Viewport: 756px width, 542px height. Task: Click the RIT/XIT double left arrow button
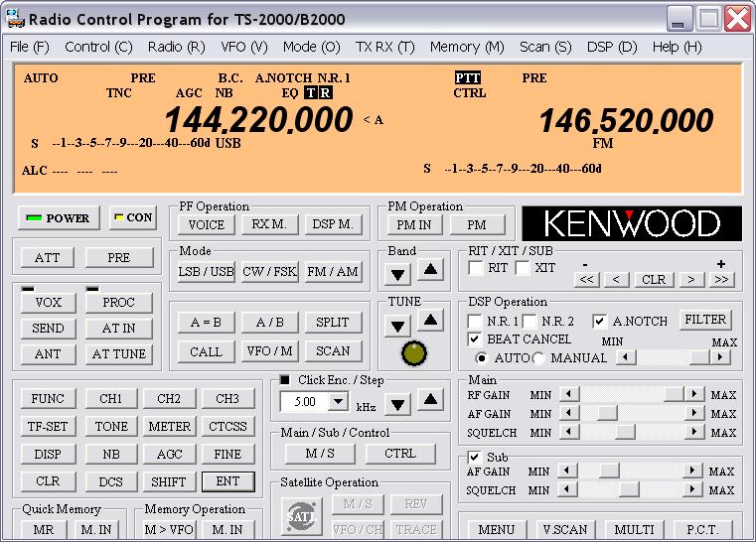pyautogui.click(x=587, y=279)
